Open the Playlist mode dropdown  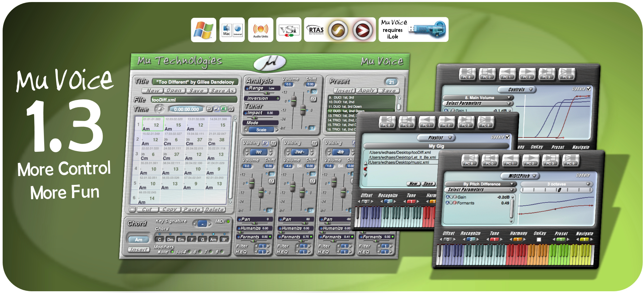436,137
